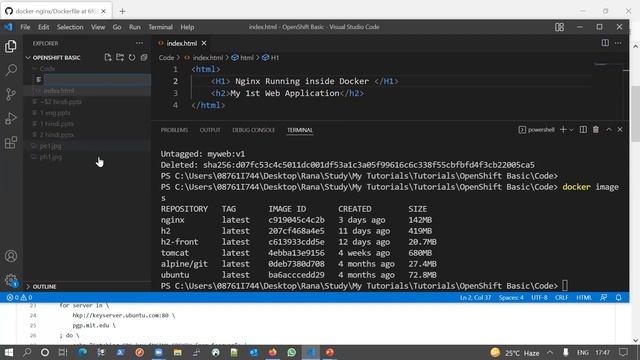Refresh the Explorer file list
The height and width of the screenshot is (360, 640).
(x=132, y=58)
